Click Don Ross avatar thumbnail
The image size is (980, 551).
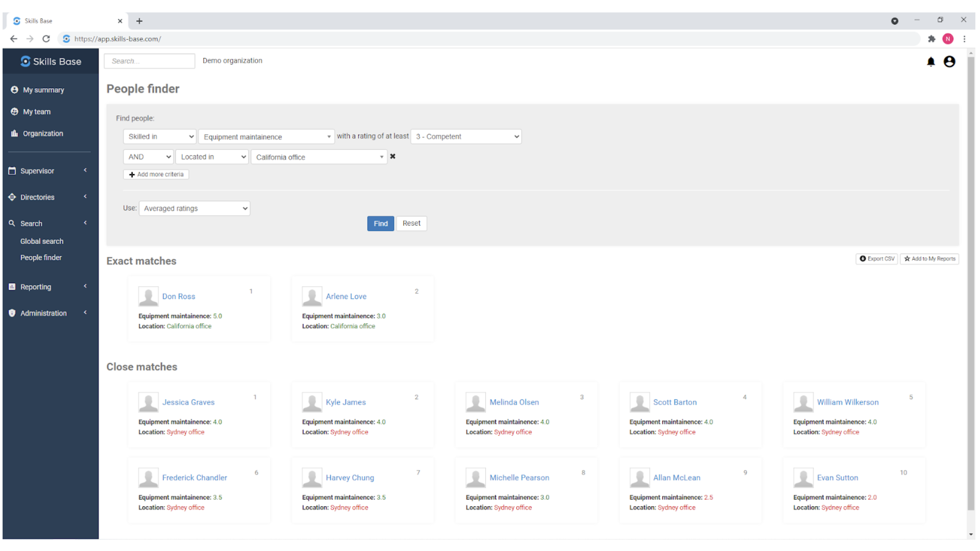[x=148, y=296]
